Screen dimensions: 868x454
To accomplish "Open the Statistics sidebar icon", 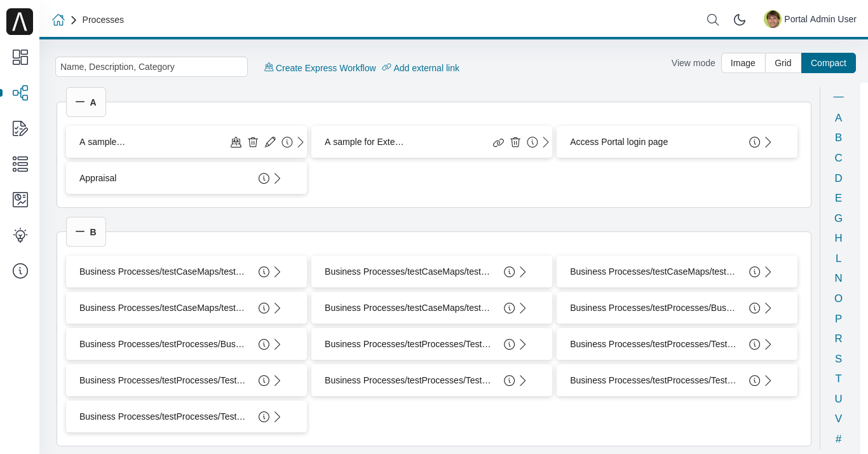I will (x=20, y=200).
